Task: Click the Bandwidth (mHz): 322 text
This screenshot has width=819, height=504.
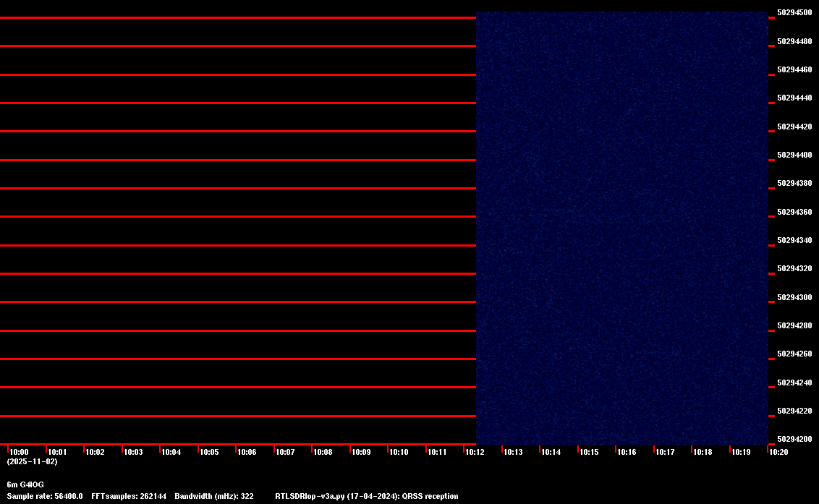Action: pos(214,497)
